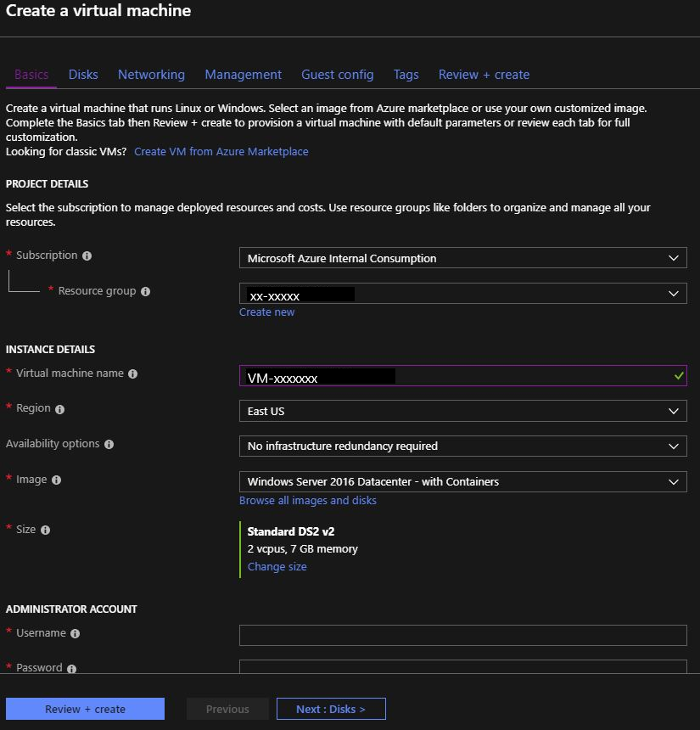The width and height of the screenshot is (700, 730).
Task: Click the Availability options info icon
Action: tap(111, 444)
